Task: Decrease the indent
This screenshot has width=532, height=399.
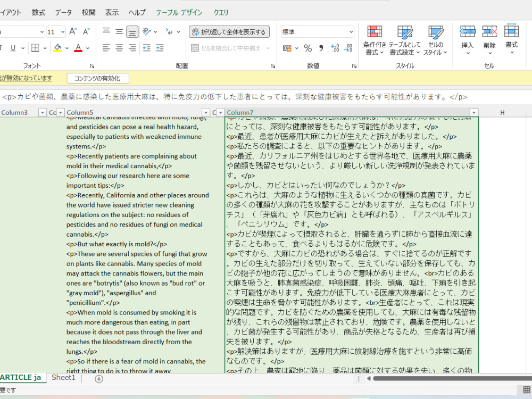Action: pos(147,48)
